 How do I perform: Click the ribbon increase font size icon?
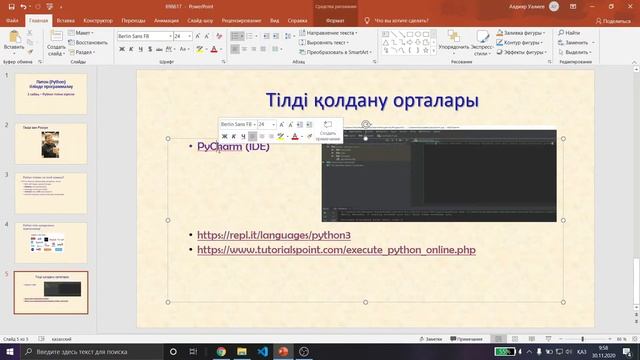click(198, 36)
